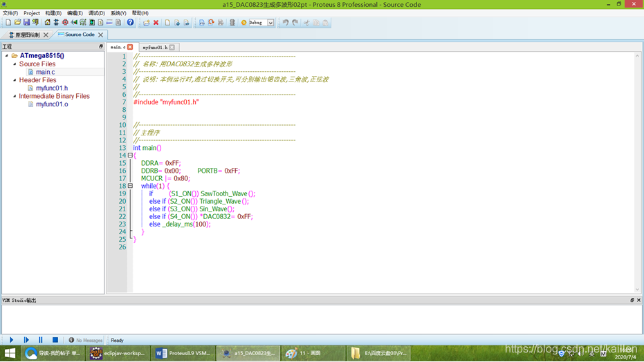644x362 pixels.
Task: Click the Cut scissors icon
Action: pos(306,23)
